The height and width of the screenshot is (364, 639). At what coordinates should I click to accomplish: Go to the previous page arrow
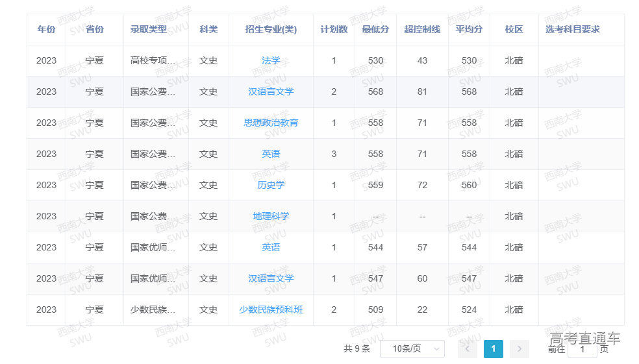point(468,349)
